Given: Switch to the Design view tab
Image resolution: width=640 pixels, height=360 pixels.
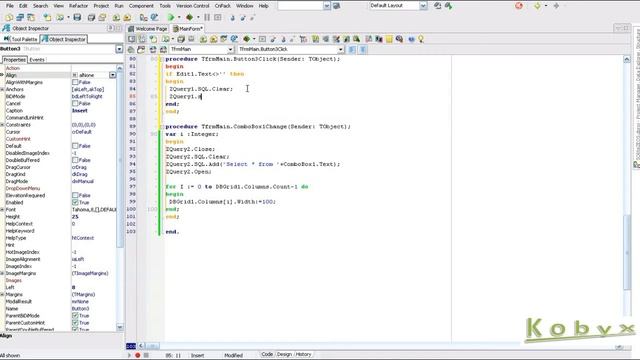Looking at the screenshot, I should coord(284,354).
